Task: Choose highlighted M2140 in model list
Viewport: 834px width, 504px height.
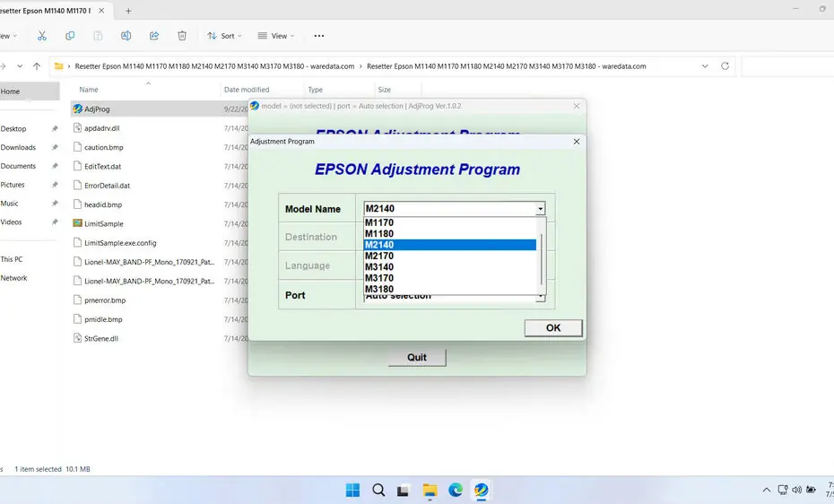Action: pyautogui.click(x=450, y=245)
